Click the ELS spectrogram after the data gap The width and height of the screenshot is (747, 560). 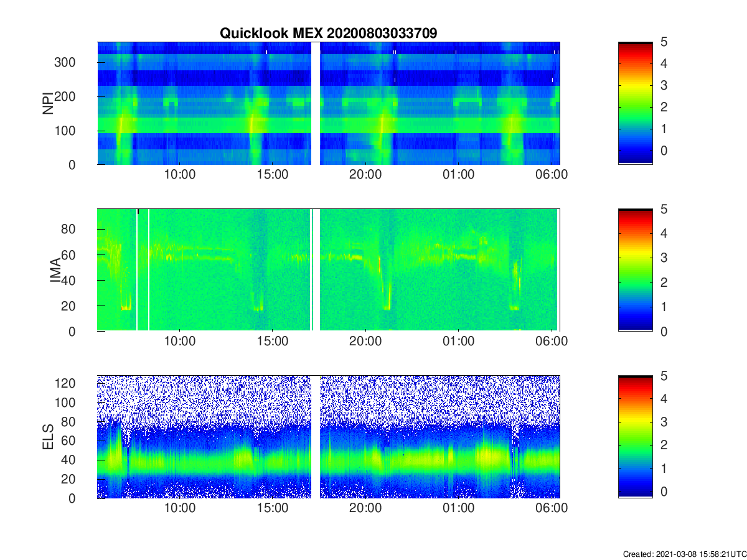[x=439, y=437]
